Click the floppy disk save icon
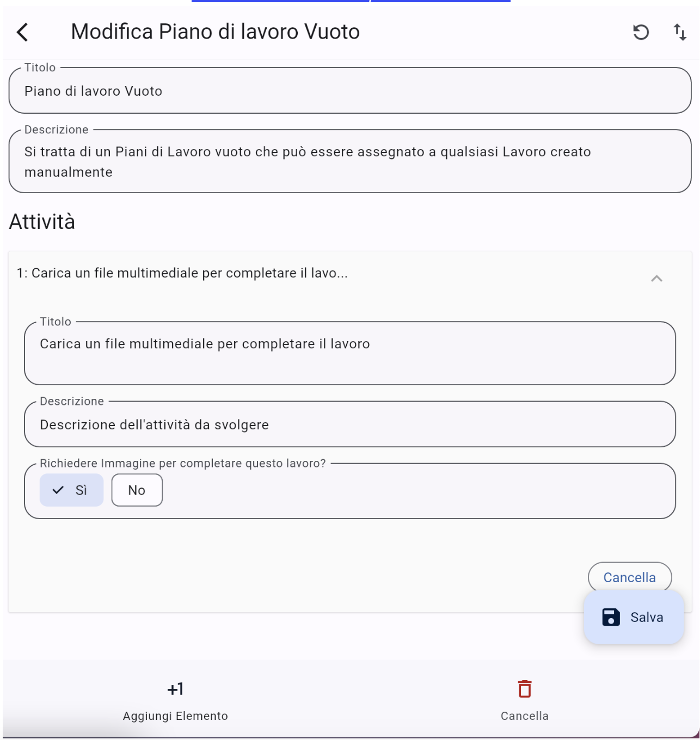700x740 pixels. (x=611, y=617)
